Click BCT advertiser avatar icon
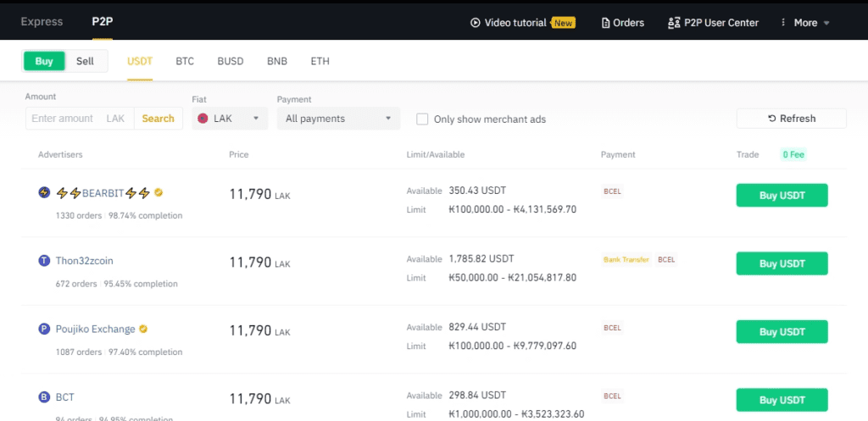This screenshot has height=421, width=868. [x=44, y=397]
